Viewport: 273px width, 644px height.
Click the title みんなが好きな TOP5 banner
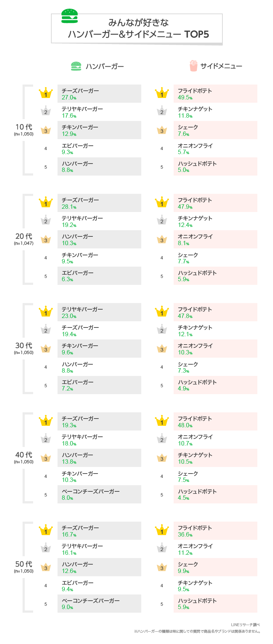(x=137, y=28)
